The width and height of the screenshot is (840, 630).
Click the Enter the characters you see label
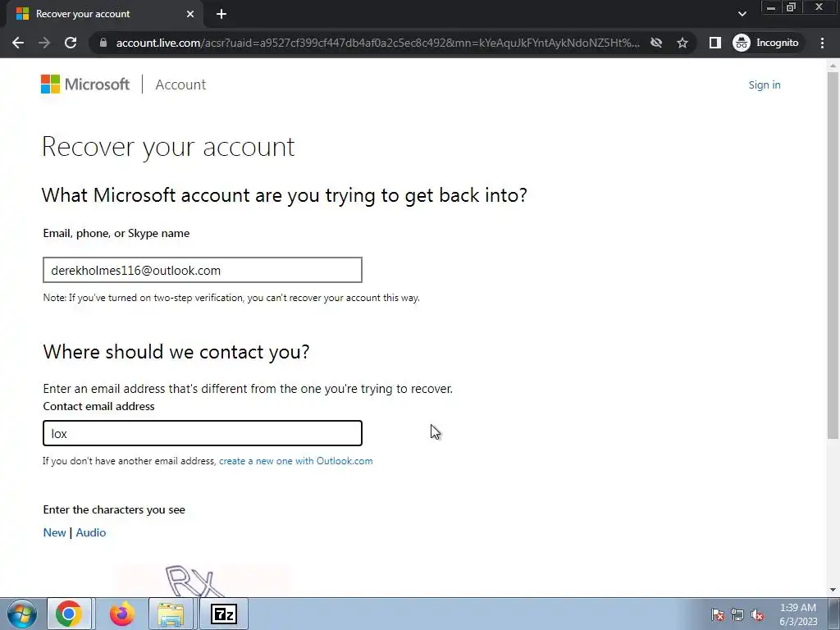point(114,509)
